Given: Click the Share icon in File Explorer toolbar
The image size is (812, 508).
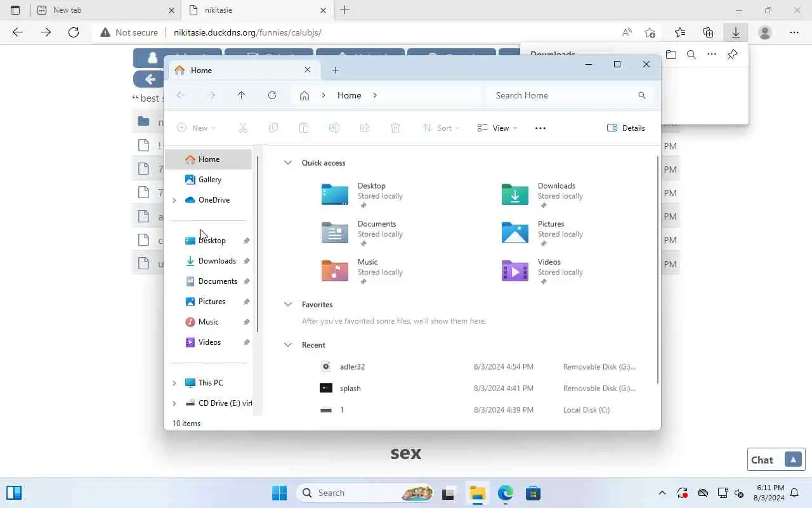Looking at the screenshot, I should click(365, 128).
